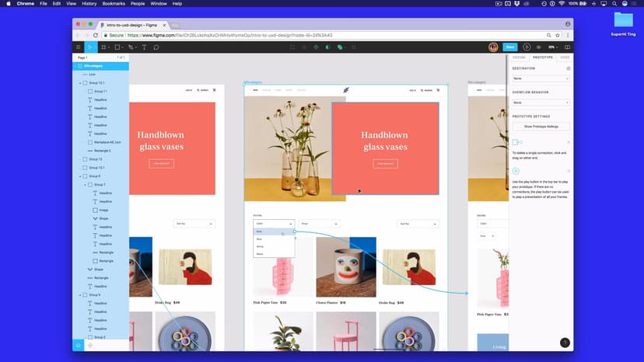Collapse the Group 12.1 layer
Image resolution: width=644 pixels, height=362 pixels.
coord(80,83)
